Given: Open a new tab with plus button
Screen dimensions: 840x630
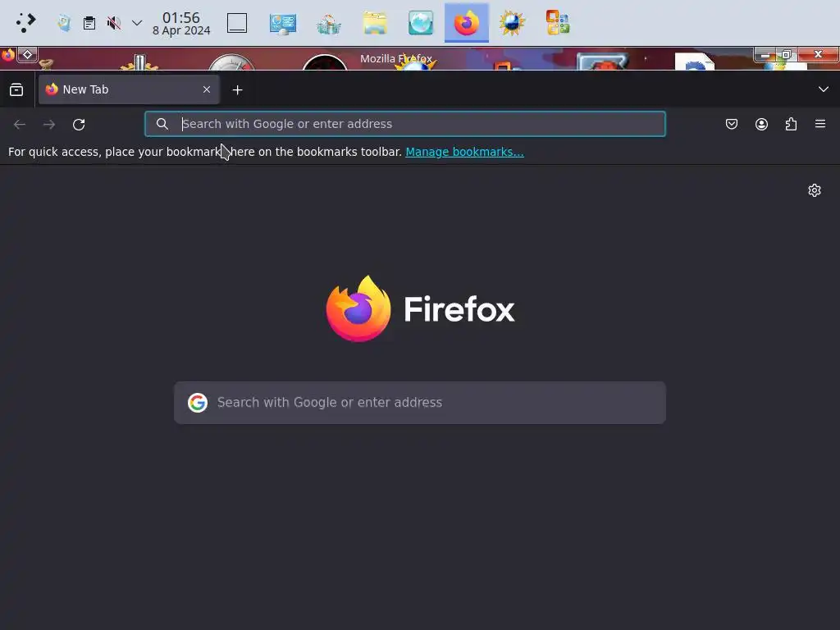Looking at the screenshot, I should pos(237,90).
